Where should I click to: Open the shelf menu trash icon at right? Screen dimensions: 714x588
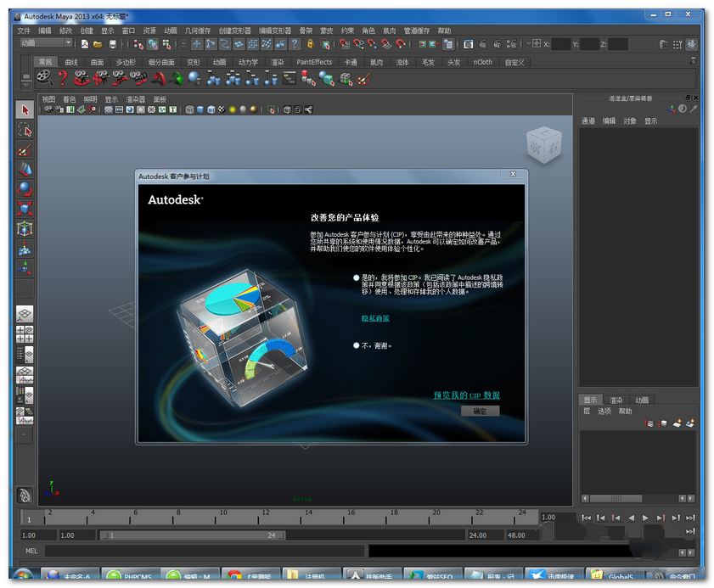pyautogui.click(x=693, y=60)
